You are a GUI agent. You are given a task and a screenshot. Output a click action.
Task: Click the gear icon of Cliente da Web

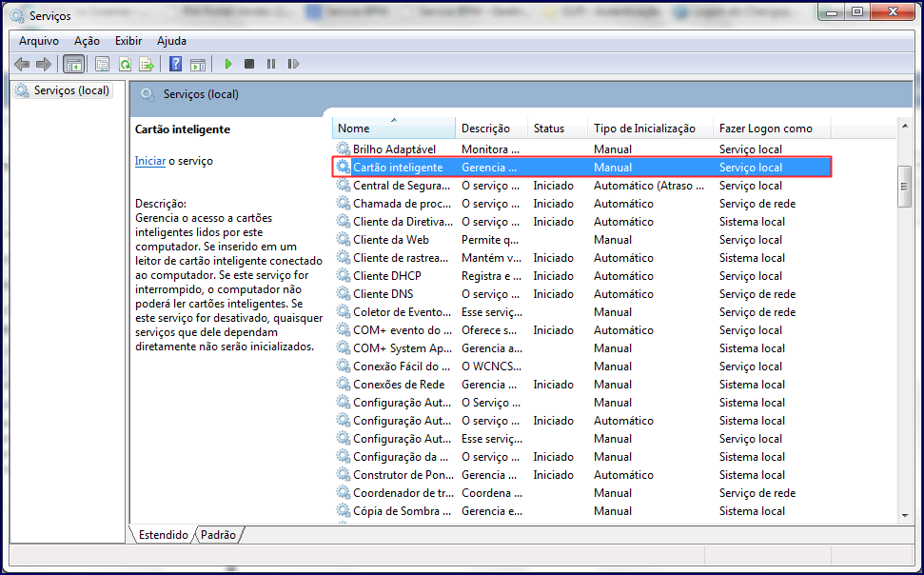[x=343, y=239]
